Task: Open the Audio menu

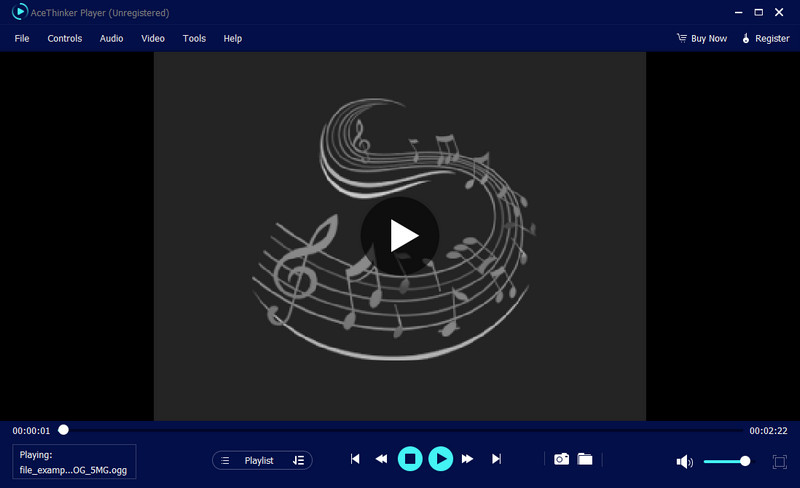Action: tap(111, 38)
